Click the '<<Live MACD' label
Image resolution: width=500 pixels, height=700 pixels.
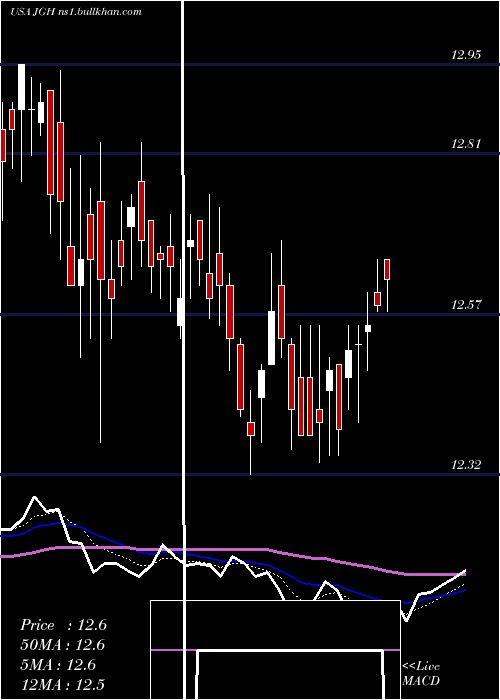[x=421, y=673]
